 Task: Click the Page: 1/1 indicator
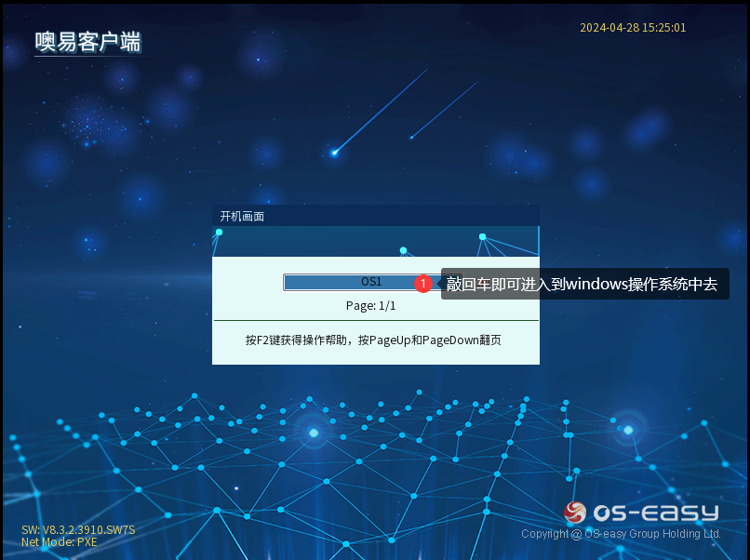tap(370, 306)
